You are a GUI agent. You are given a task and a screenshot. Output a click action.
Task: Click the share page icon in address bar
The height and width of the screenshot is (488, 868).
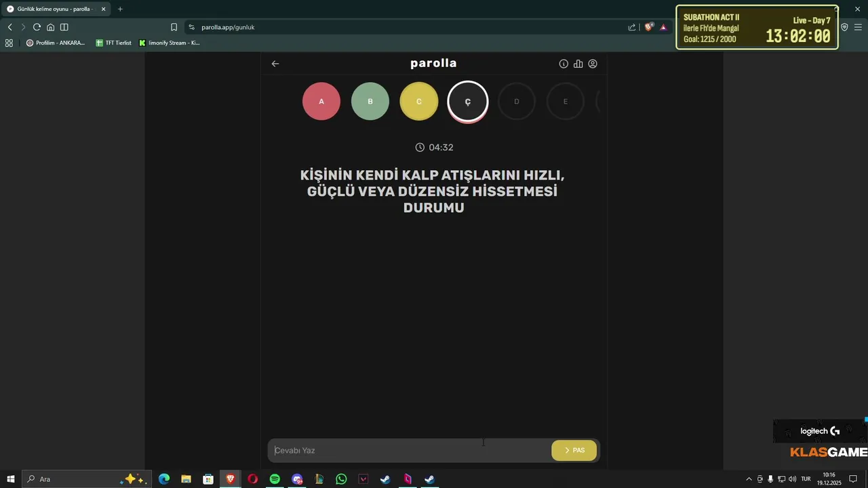(632, 27)
